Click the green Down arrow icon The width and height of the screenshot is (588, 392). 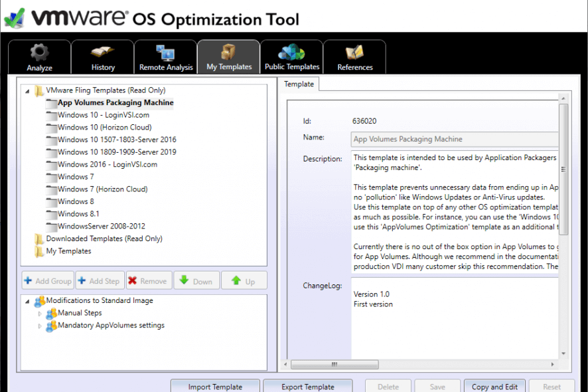pos(184,280)
